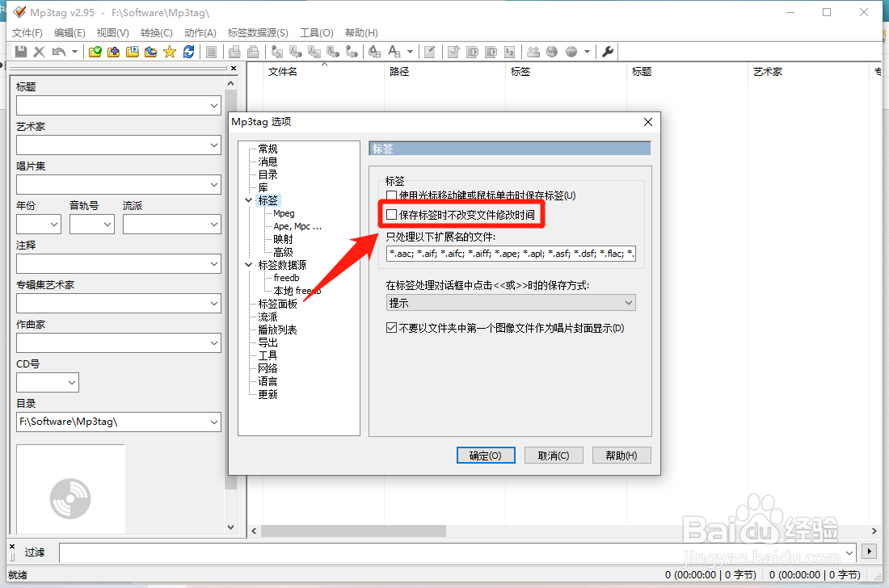This screenshot has height=588, width=889.
Task: Click the Select all files list icon
Action: click(x=211, y=52)
